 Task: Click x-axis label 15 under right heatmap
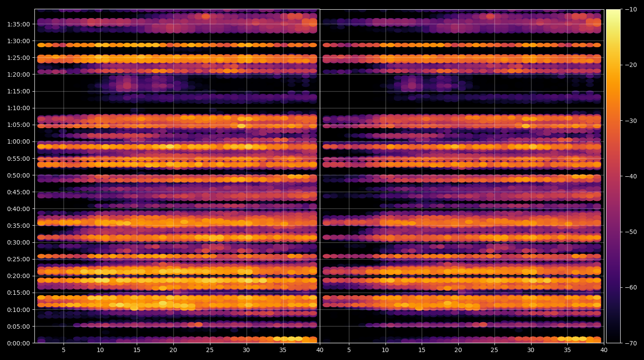[x=422, y=350]
